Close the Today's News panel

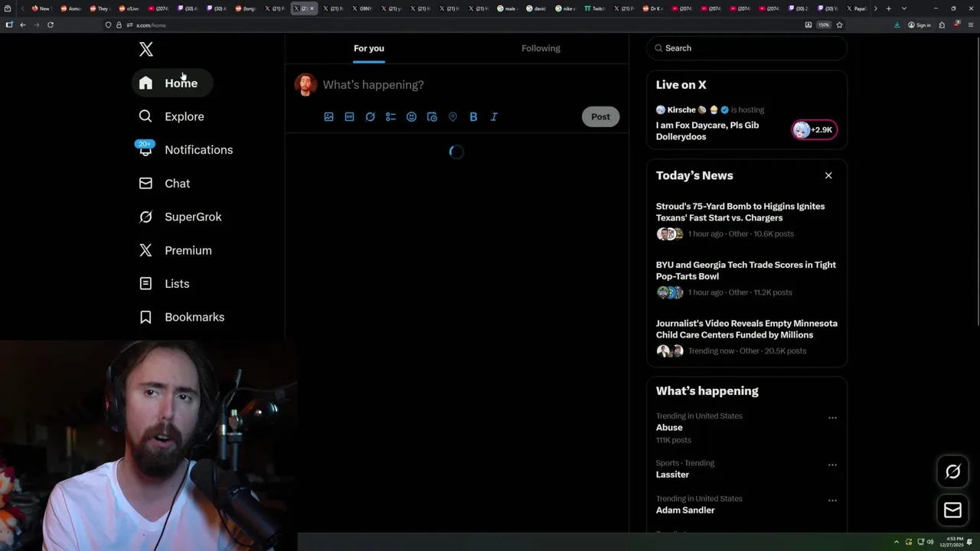(x=828, y=176)
